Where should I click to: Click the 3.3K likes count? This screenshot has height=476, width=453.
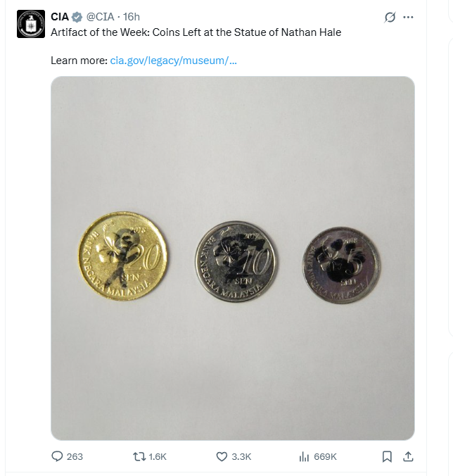[241, 456]
